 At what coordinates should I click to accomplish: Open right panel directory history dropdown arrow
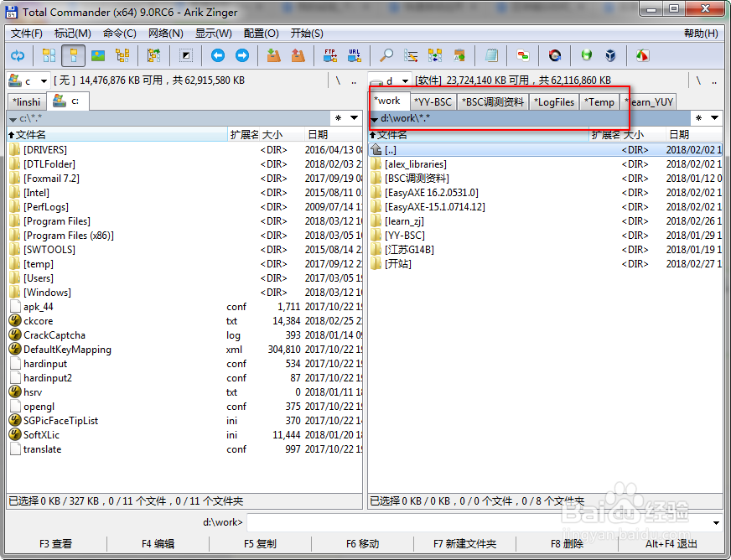pos(715,118)
